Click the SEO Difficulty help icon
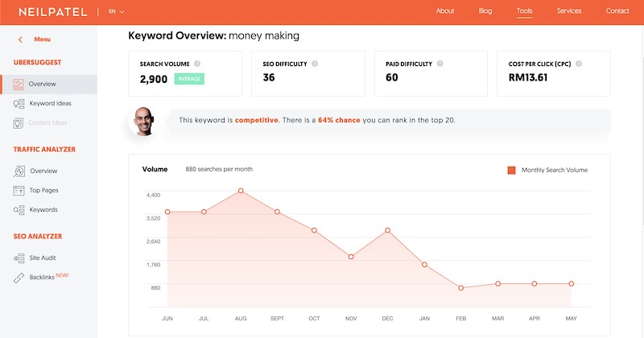This screenshot has height=338, width=644. click(315, 64)
